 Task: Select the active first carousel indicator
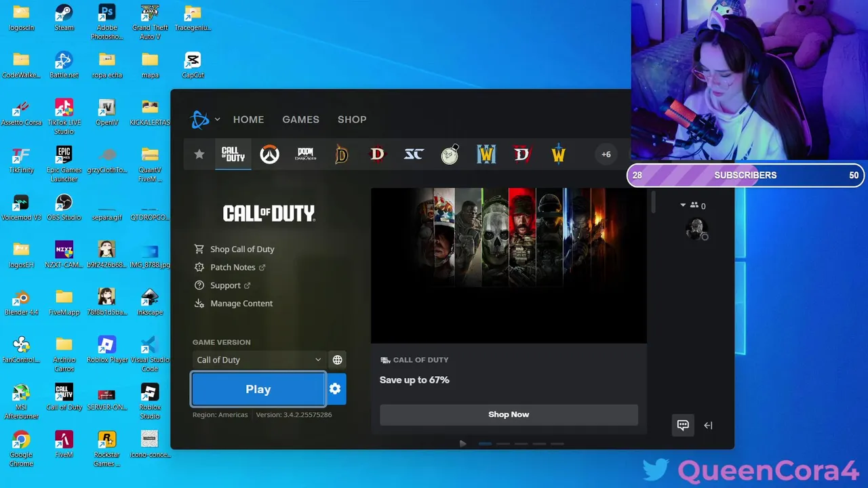(x=485, y=444)
